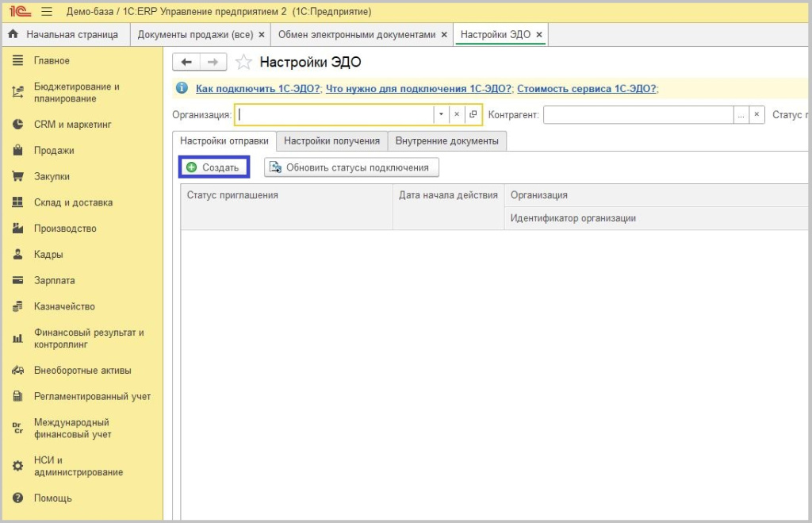Open link Как подключить 1С-ЭДО?

[x=258, y=89]
